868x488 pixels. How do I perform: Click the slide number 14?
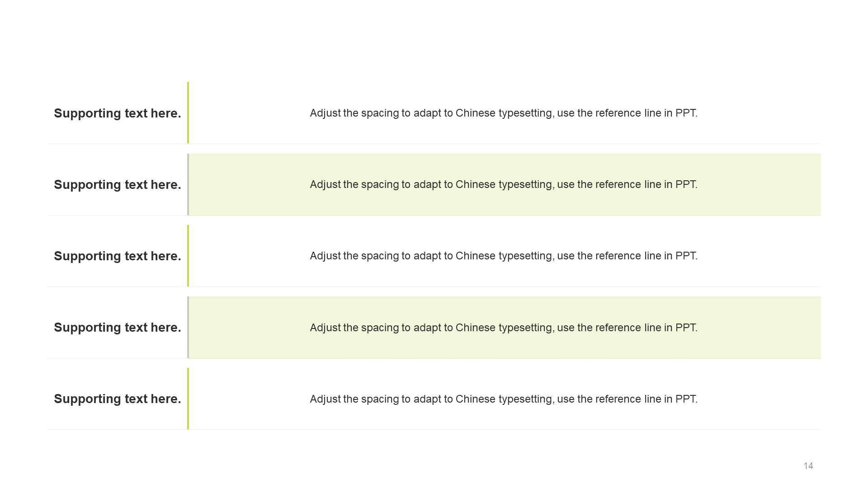point(808,466)
